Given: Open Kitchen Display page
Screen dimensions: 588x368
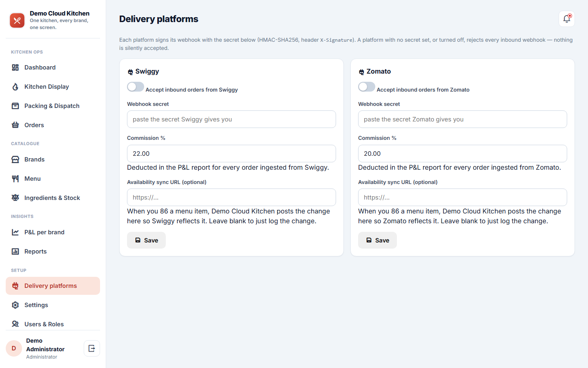Looking at the screenshot, I should [x=53, y=87].
